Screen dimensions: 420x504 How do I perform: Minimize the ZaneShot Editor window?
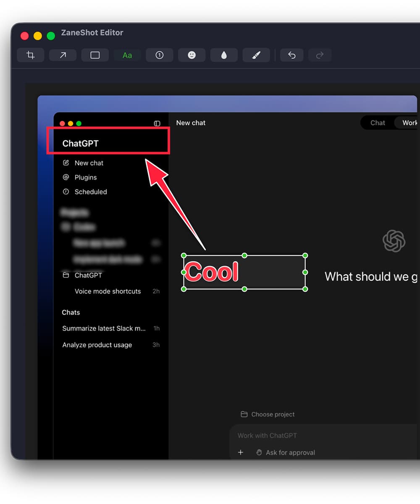click(38, 36)
